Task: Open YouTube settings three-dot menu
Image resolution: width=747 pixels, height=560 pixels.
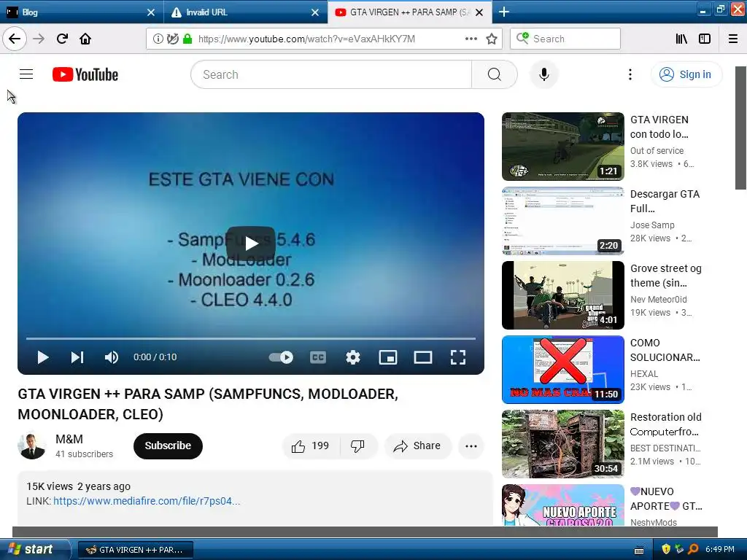Action: pyautogui.click(x=630, y=74)
